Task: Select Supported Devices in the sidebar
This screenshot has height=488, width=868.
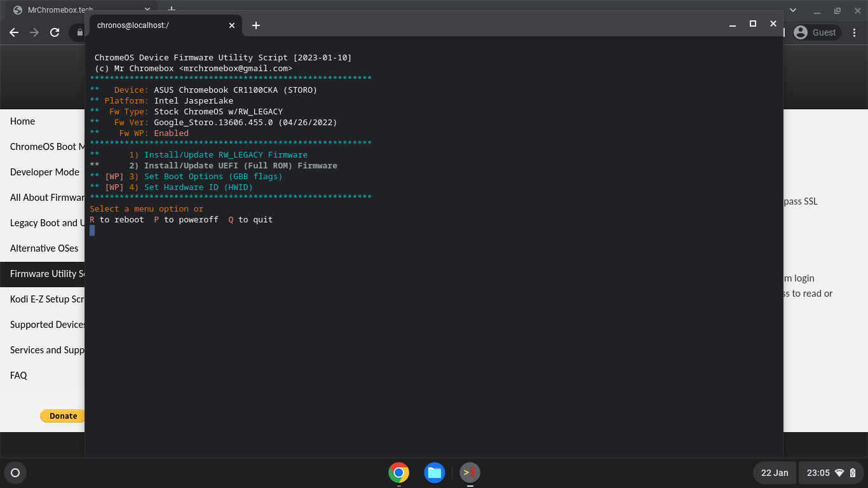Action: [44, 324]
